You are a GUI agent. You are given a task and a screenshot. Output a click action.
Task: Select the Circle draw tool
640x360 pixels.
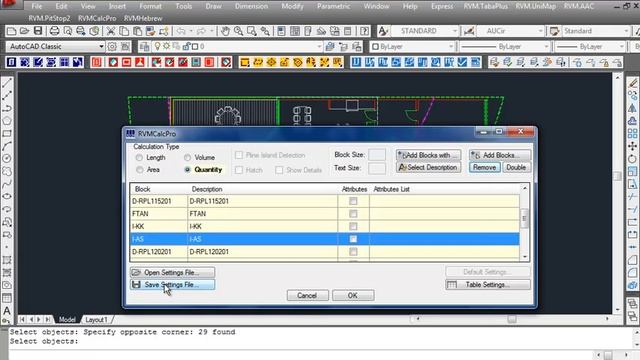click(x=7, y=158)
